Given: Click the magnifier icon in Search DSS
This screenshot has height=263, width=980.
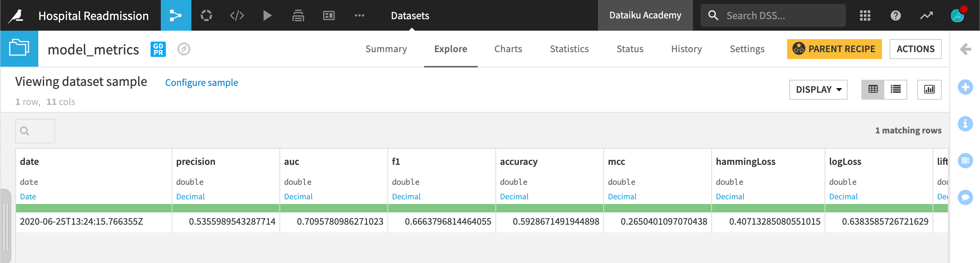Looking at the screenshot, I should [x=713, y=15].
